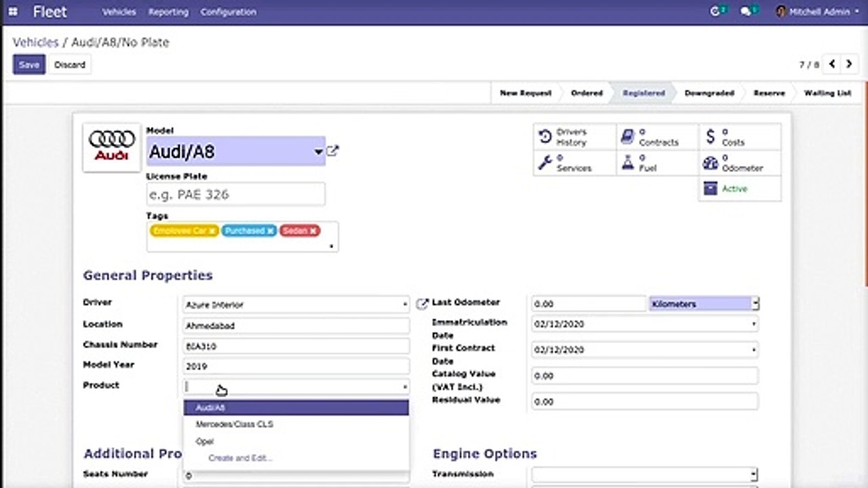This screenshot has height=488, width=868.
Task: Toggle the Active archive button
Action: (740, 188)
